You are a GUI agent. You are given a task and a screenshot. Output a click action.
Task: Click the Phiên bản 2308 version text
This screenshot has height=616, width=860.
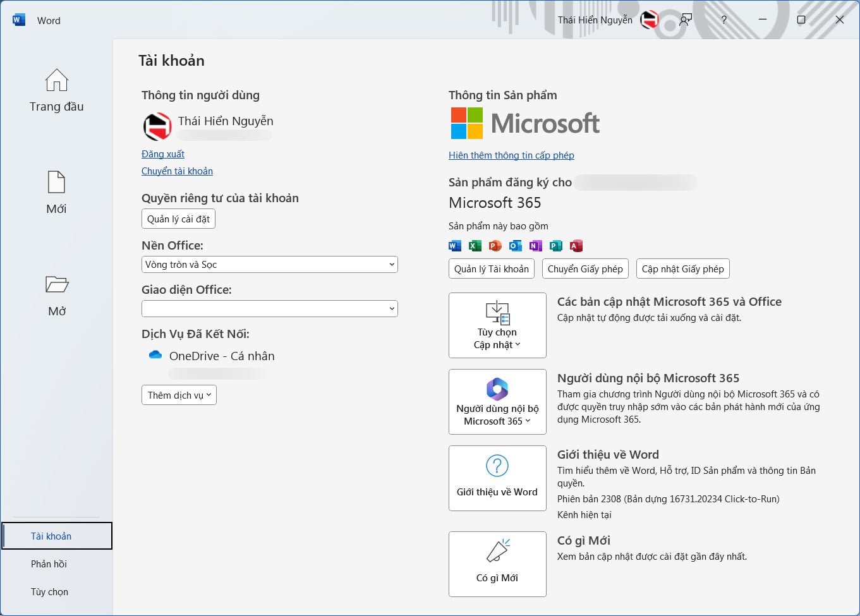[x=669, y=499]
